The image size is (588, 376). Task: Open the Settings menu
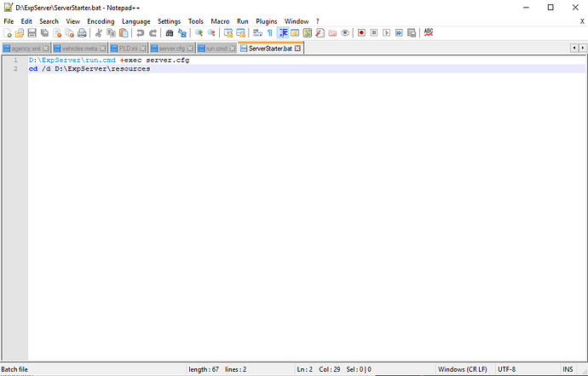pos(169,21)
